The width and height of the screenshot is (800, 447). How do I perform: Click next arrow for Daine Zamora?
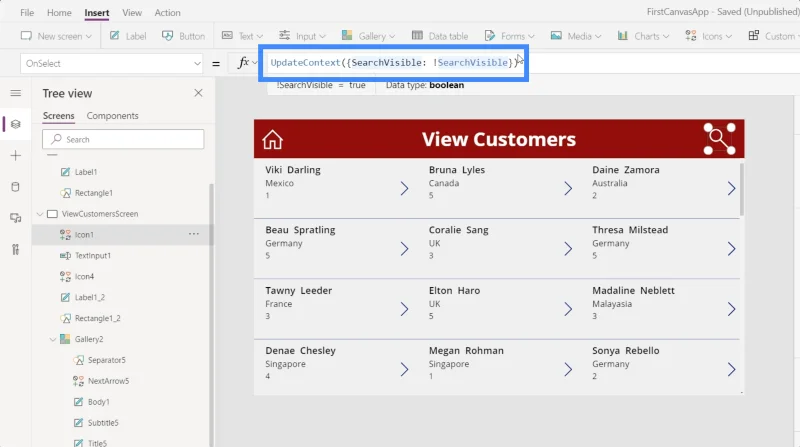pyautogui.click(x=731, y=188)
